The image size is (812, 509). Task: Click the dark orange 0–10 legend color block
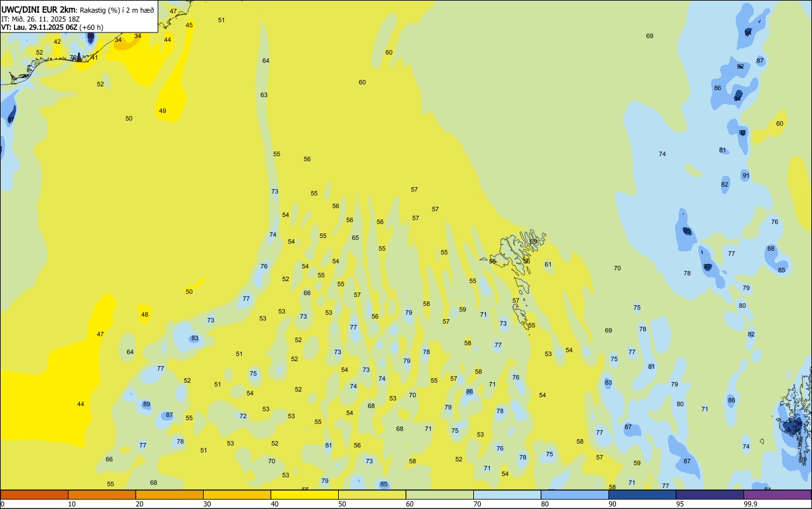click(34, 494)
